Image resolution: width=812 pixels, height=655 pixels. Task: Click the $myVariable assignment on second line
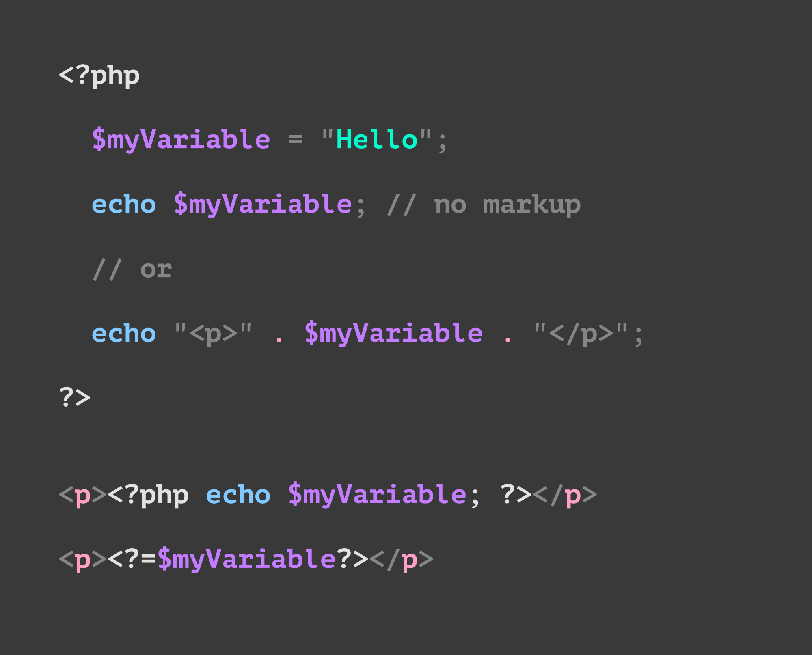click(x=181, y=140)
